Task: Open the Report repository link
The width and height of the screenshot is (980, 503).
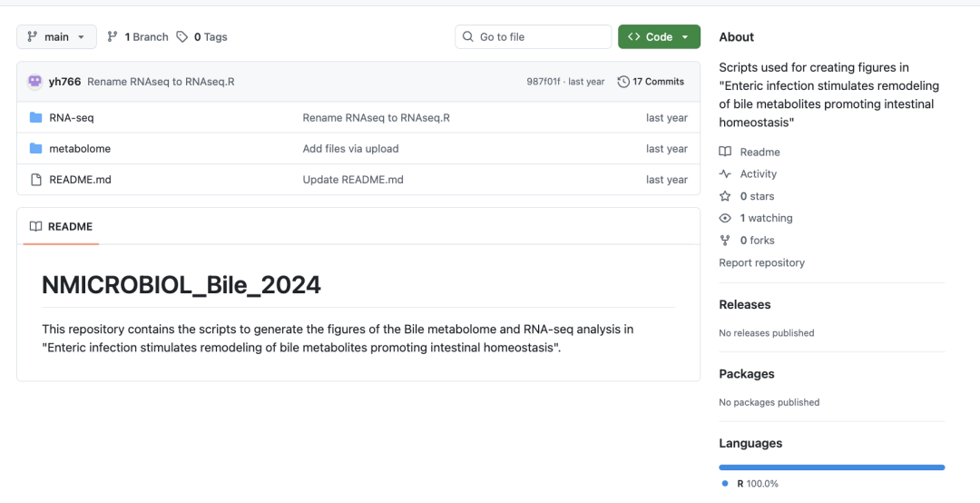Action: click(x=761, y=263)
